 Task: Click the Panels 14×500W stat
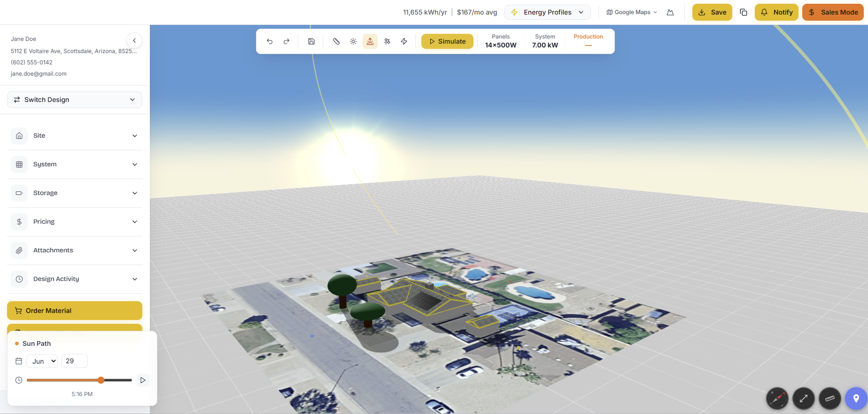pos(501,41)
